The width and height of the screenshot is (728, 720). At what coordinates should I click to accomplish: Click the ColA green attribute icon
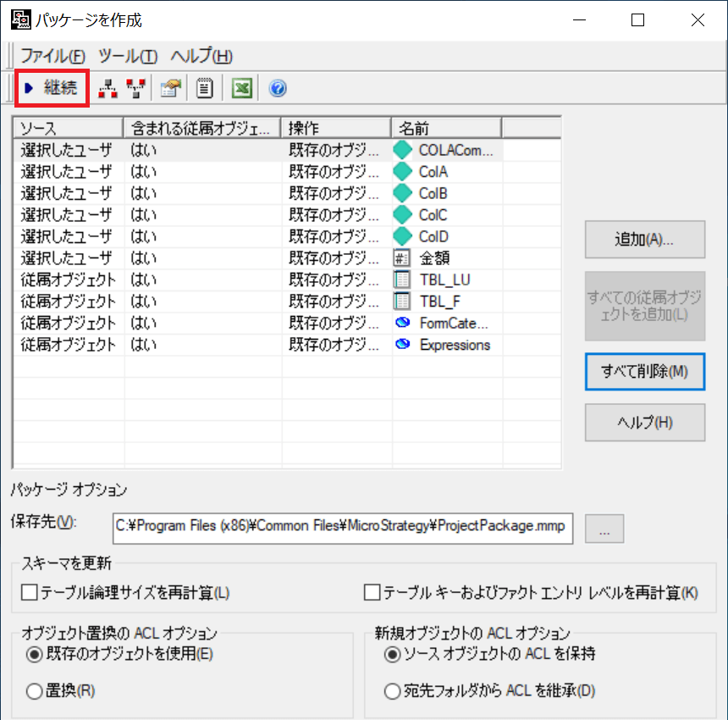tap(401, 170)
